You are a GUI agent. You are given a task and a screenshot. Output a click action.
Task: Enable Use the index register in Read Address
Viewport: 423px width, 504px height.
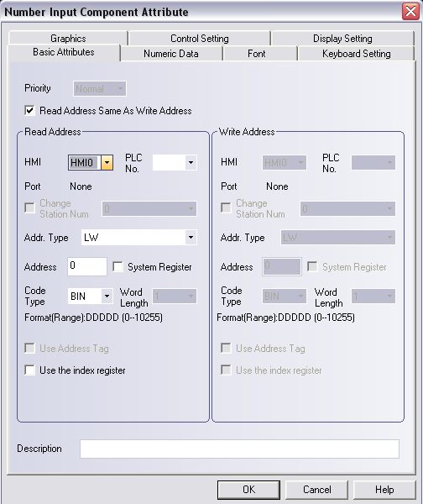pyautogui.click(x=29, y=370)
